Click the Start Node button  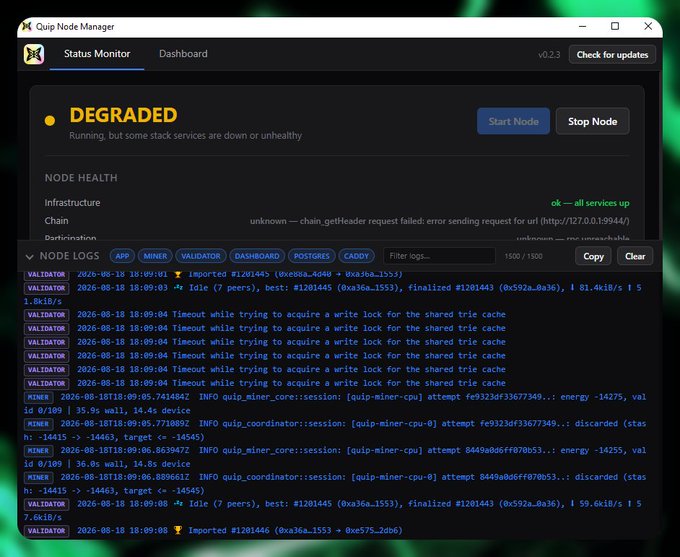pos(513,121)
